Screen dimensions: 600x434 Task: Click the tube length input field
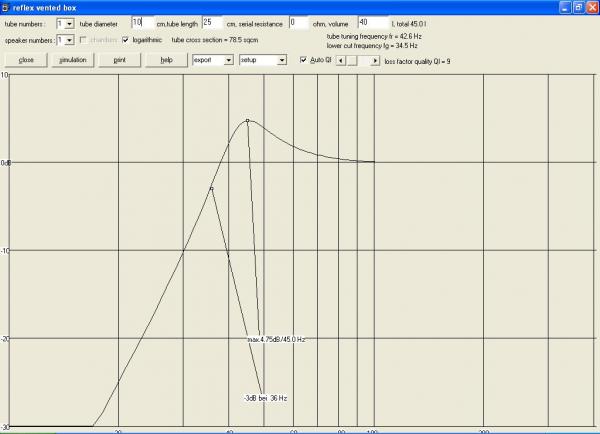[x=213, y=21]
